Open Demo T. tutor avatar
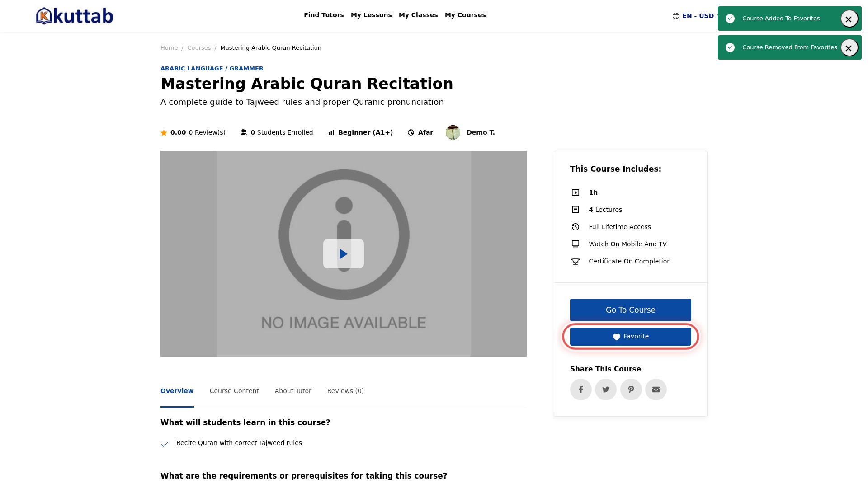 453,132
